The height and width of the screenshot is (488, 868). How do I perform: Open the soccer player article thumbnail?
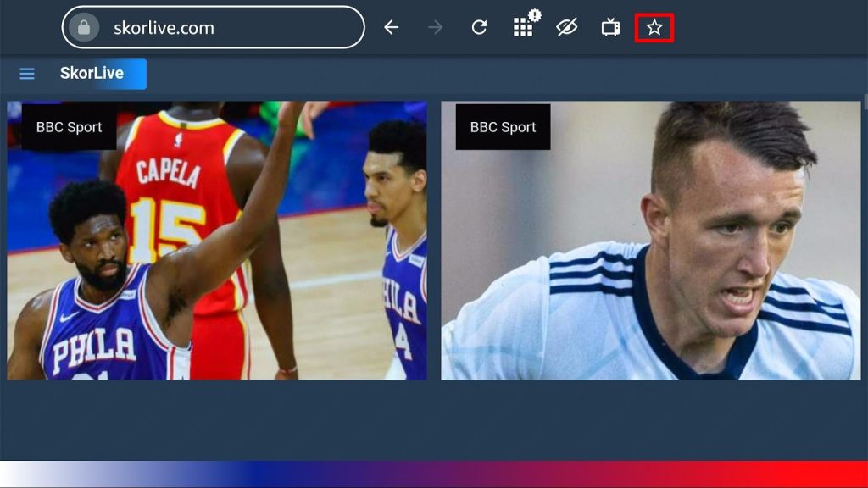651,240
